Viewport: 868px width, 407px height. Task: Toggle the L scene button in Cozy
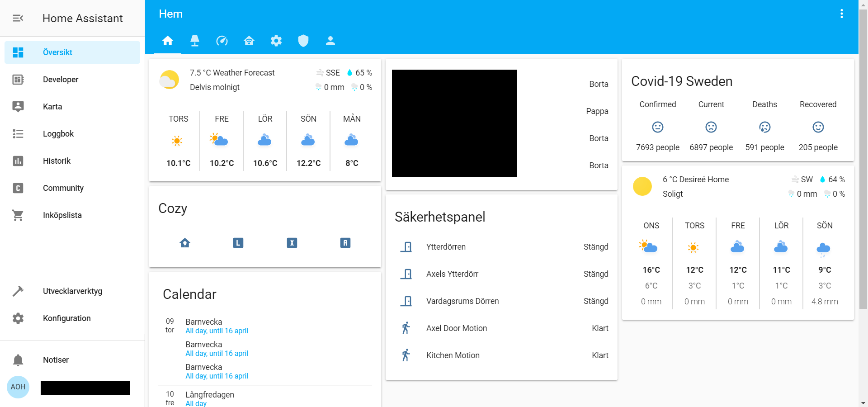[x=238, y=243]
